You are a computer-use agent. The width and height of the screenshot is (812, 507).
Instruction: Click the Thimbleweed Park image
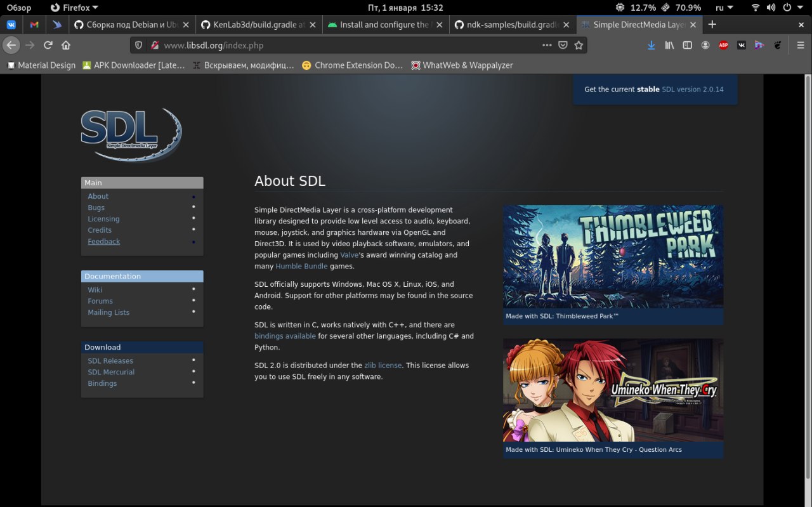tap(613, 256)
